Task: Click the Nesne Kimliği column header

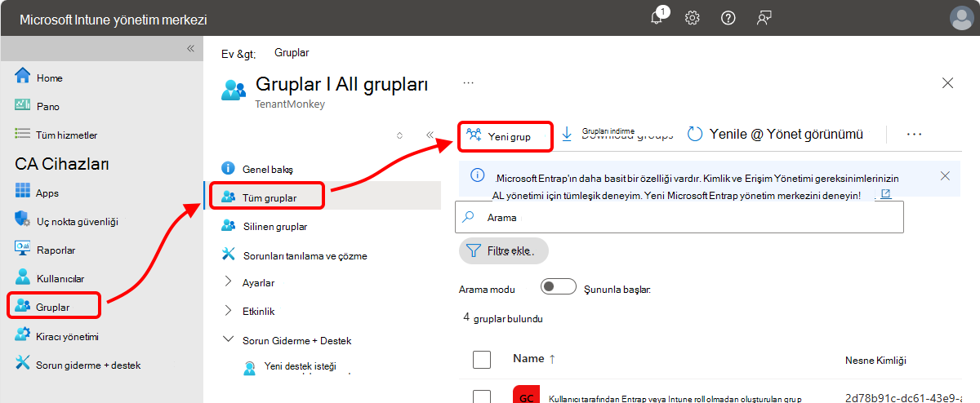Action: [x=875, y=360]
